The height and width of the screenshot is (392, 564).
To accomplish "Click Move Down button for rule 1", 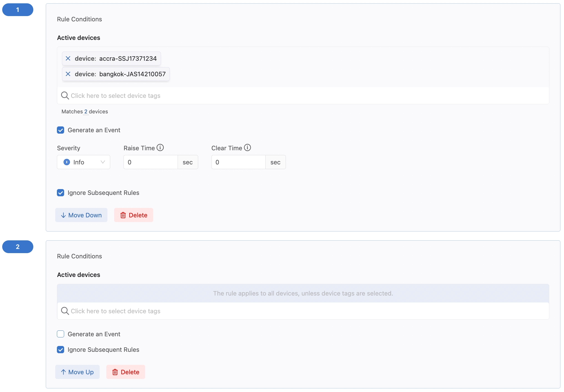I will click(x=81, y=215).
